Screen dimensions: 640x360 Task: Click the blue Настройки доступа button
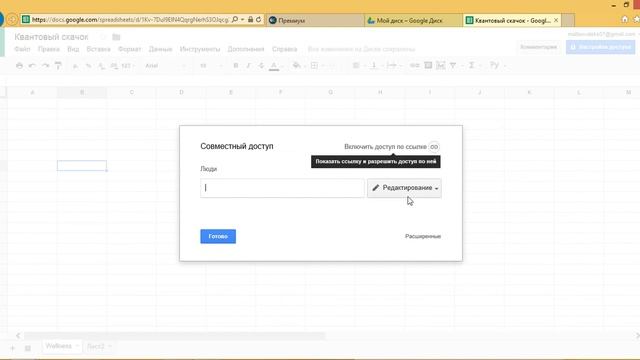point(600,47)
